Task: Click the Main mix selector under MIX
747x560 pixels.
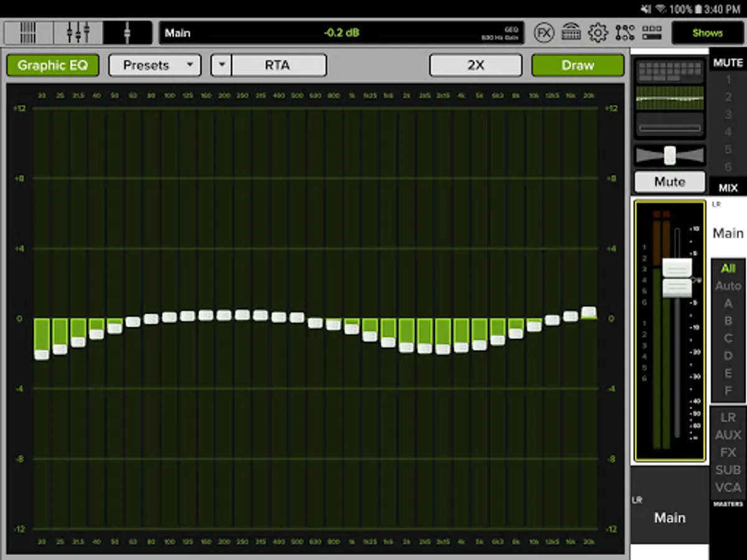Action: (x=728, y=233)
